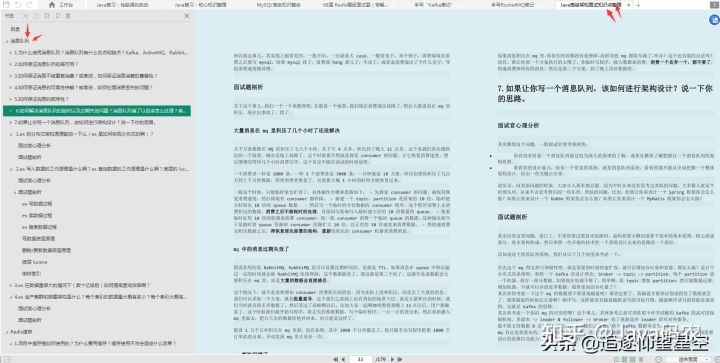
Task: Open the 删除/更新数据底层原理 bookmark
Action: click(x=46, y=251)
